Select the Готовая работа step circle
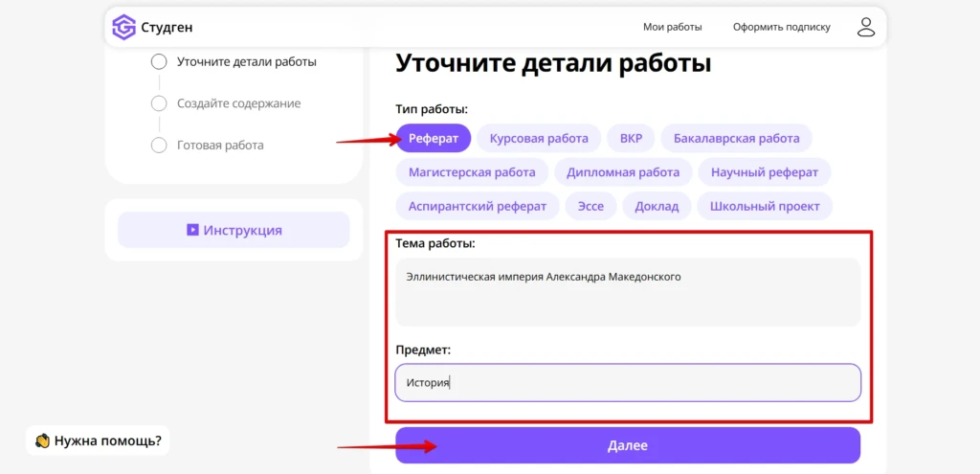The height and width of the screenshot is (474, 980). [160, 146]
